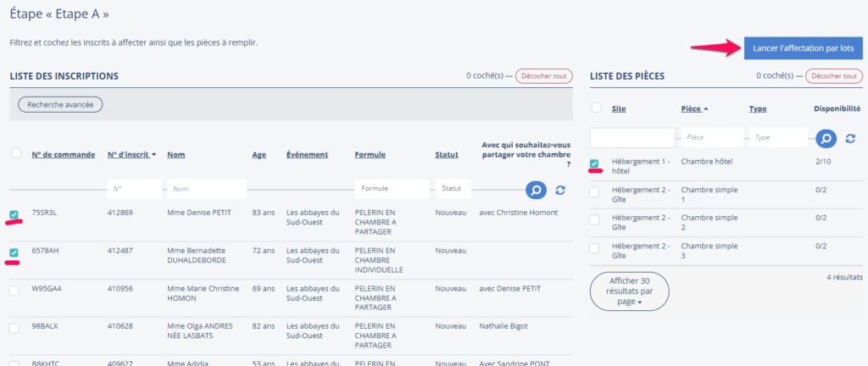Image resolution: width=868 pixels, height=366 pixels.
Task: Open the 'Afficher 30 résultats par page' dropdown
Action: tap(629, 291)
